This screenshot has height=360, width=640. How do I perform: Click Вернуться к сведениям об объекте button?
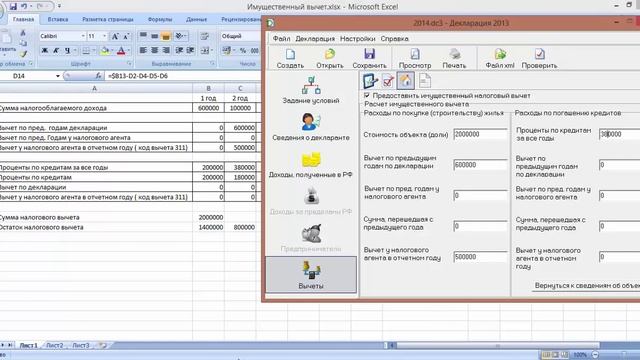pos(586,286)
